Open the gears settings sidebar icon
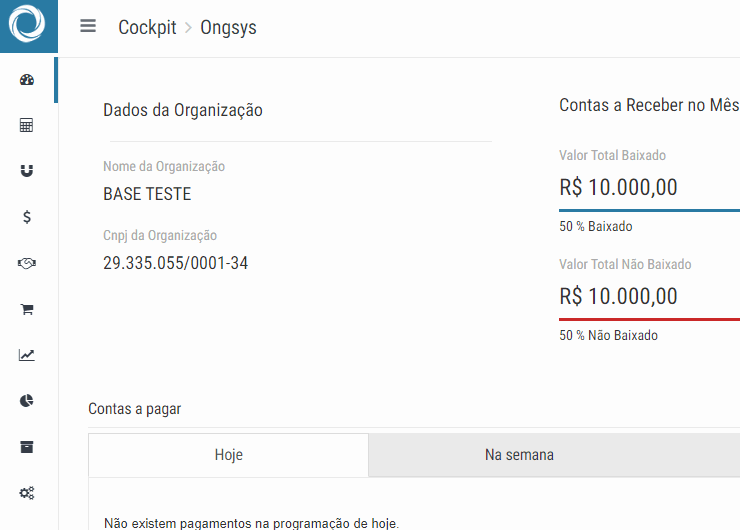Image resolution: width=740 pixels, height=530 pixels. point(27,493)
